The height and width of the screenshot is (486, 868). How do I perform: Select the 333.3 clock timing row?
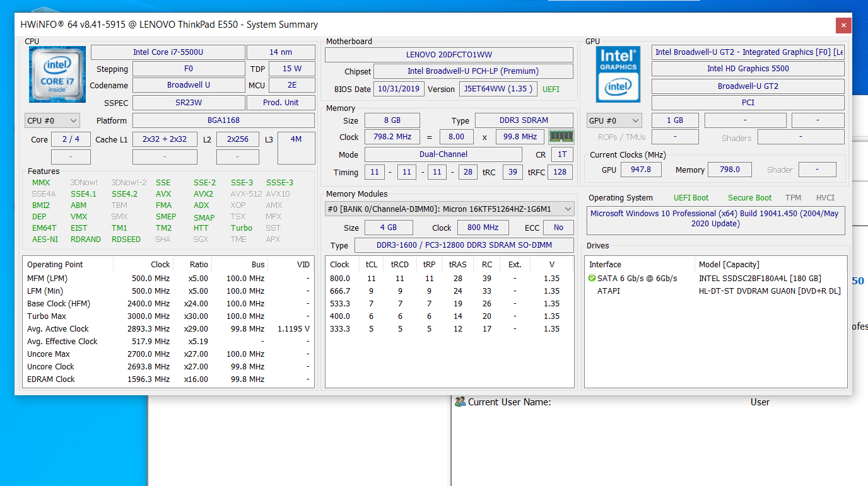449,328
